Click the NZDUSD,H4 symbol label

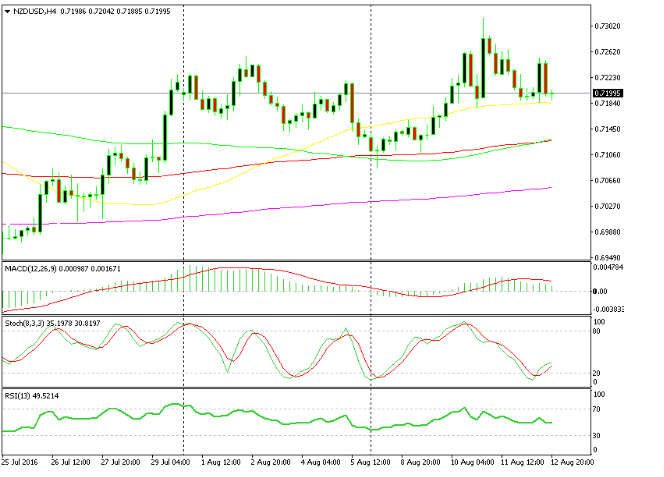pos(34,11)
